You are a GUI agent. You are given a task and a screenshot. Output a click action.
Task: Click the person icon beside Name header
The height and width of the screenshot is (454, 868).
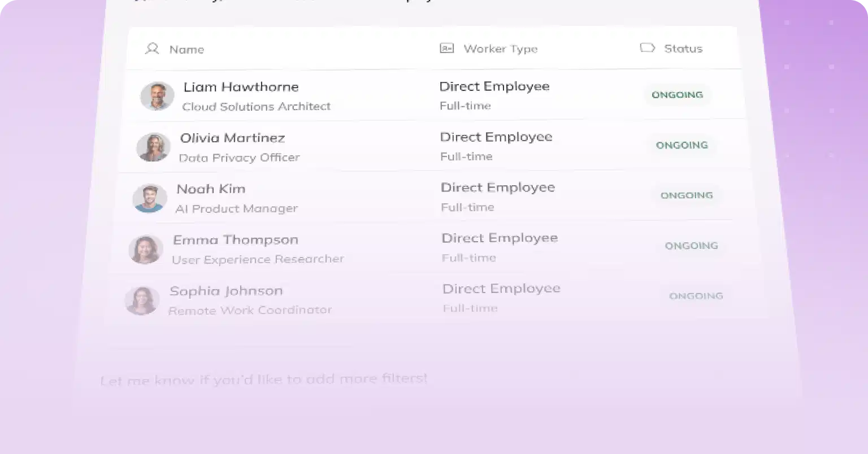[x=152, y=49]
